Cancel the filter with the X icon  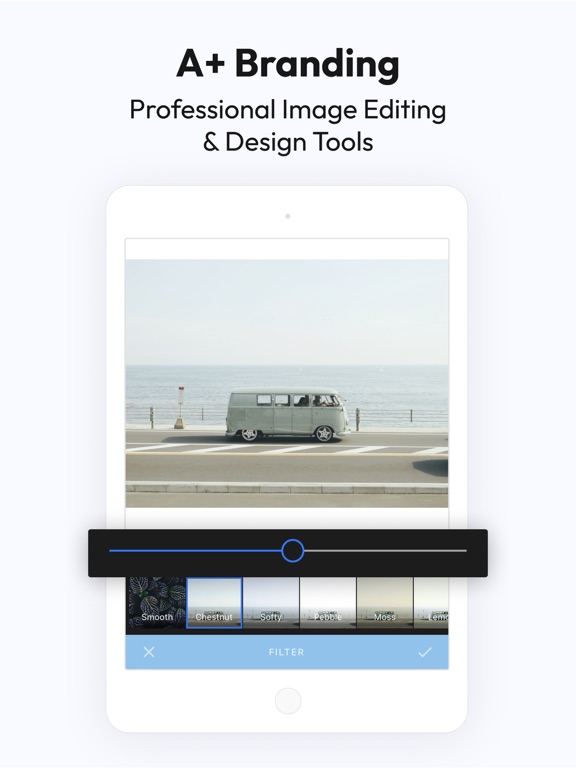pyautogui.click(x=149, y=652)
